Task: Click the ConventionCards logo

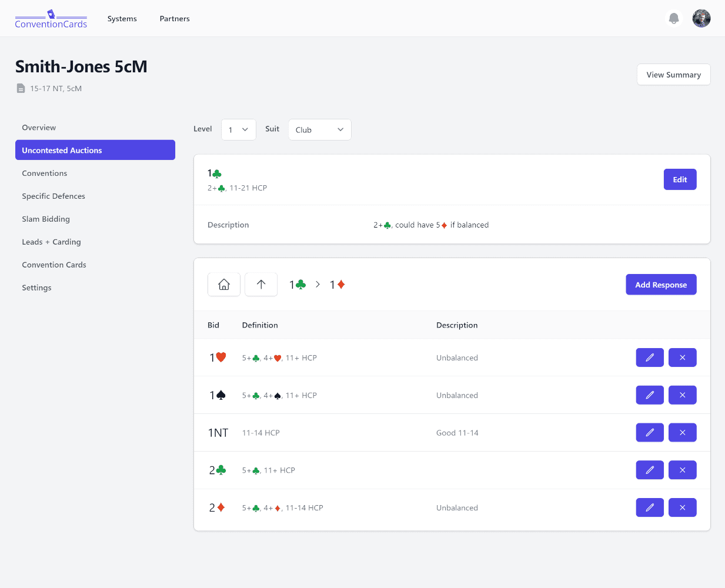Action: (x=51, y=19)
